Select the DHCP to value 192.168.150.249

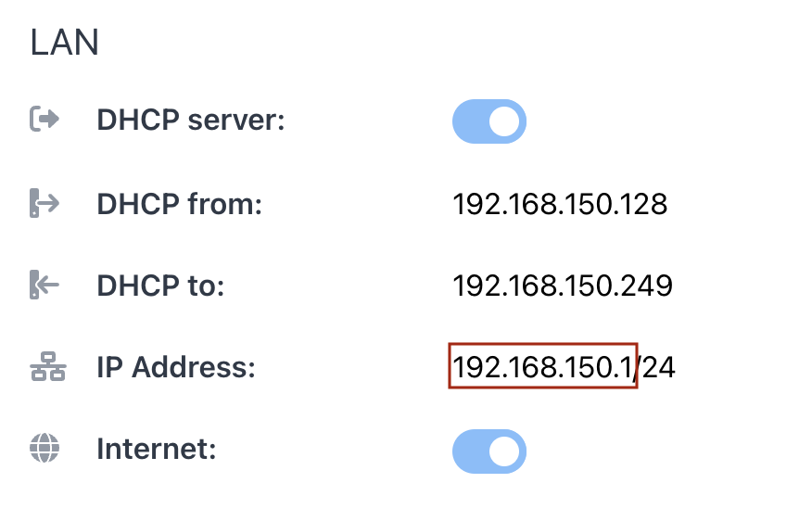[x=563, y=286]
